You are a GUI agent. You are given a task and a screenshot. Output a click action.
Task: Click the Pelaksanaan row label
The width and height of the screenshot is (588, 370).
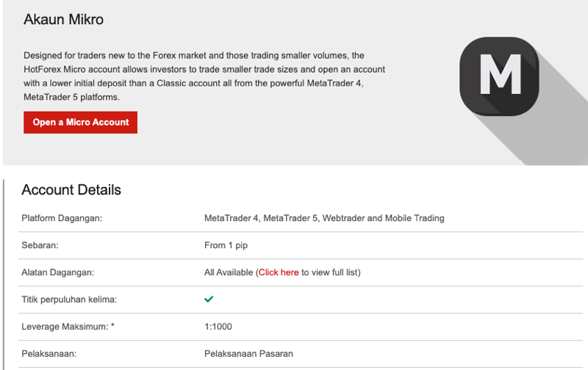(49, 354)
